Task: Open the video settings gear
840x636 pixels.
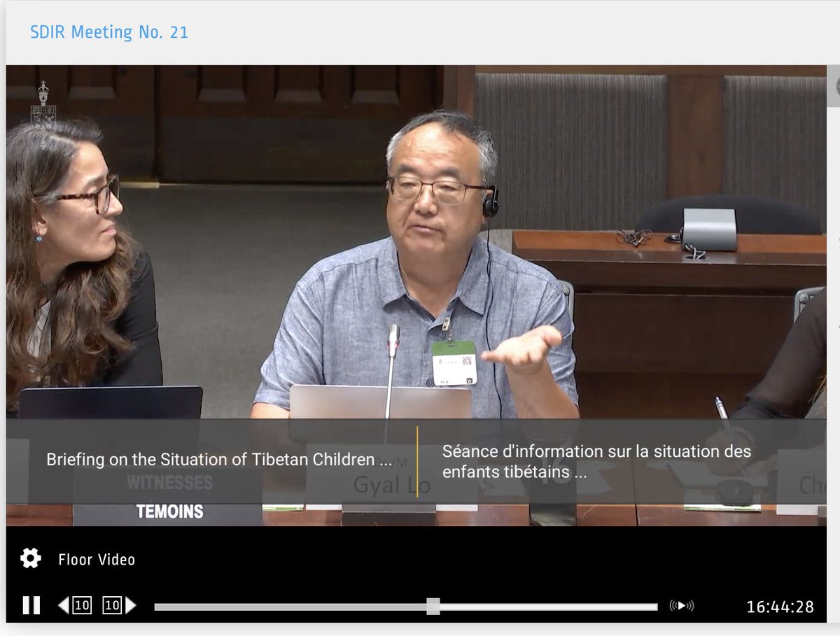Action: tap(31, 558)
